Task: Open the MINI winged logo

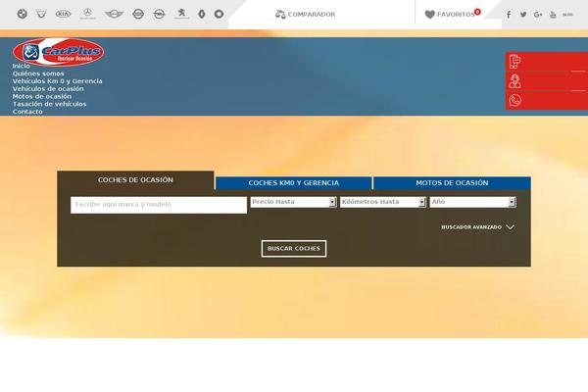Action: [x=114, y=15]
